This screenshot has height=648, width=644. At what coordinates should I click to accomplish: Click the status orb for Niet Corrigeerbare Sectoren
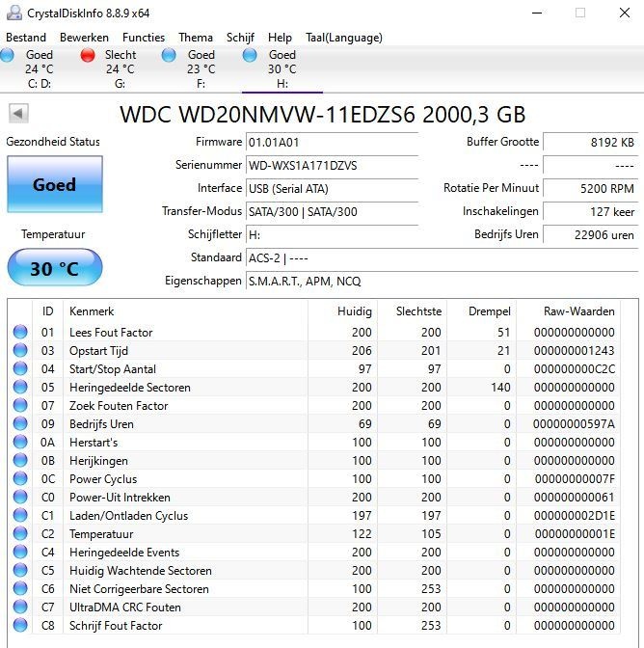pos(20,588)
